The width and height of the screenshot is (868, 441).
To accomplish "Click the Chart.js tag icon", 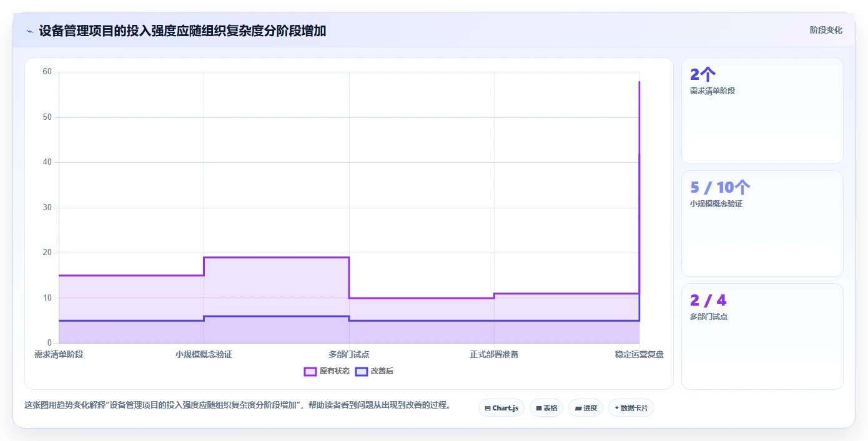I will tap(488, 408).
